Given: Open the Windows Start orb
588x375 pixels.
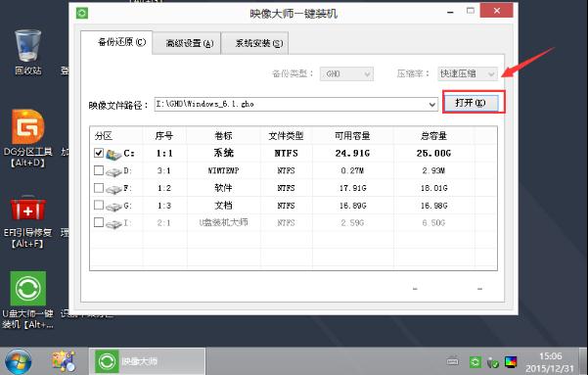Looking at the screenshot, I should [18, 362].
